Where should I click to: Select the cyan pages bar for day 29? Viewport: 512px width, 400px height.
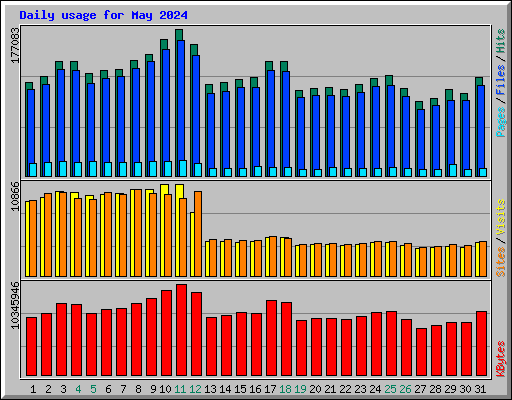(453, 170)
